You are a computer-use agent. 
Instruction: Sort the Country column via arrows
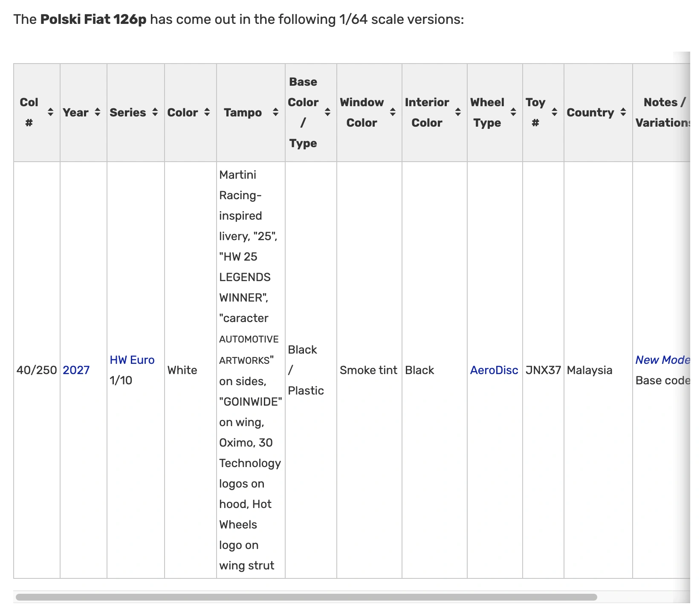pyautogui.click(x=623, y=113)
